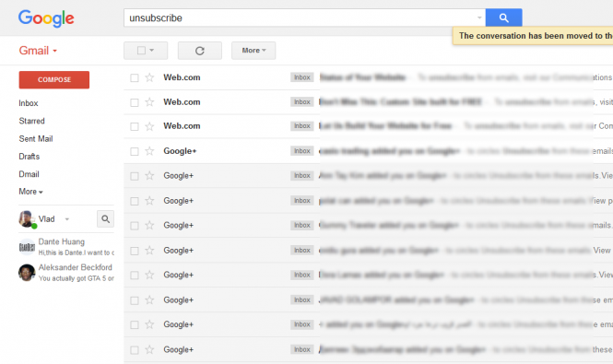Click the conversation moved notification banner
The height and width of the screenshot is (364, 613).
(533, 36)
